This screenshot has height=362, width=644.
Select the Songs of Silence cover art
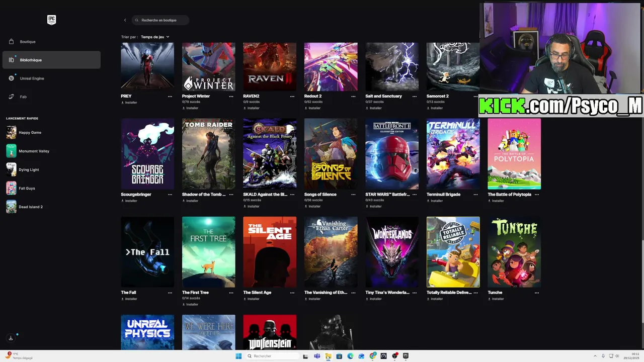[x=331, y=154]
